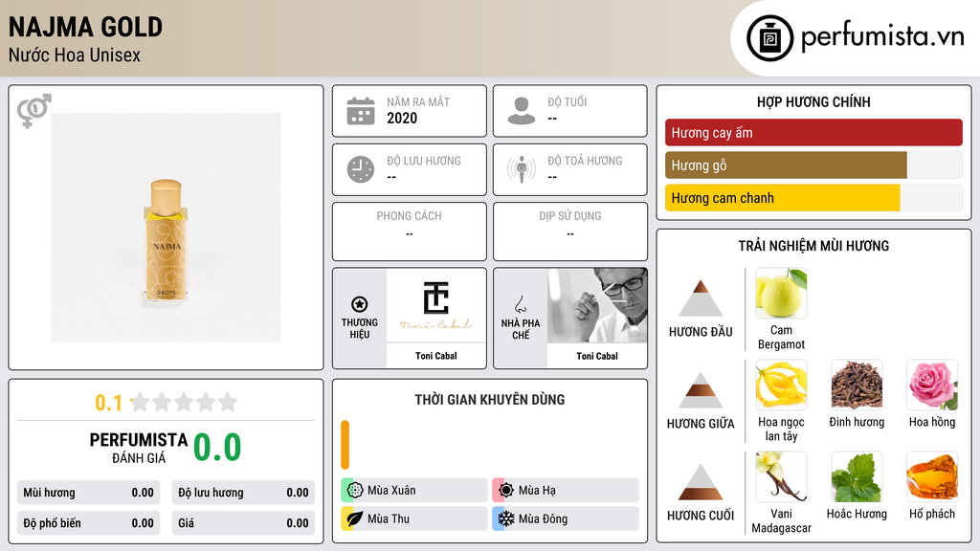Click the orange time-of-day usage bar
980x551 pixels.
click(x=345, y=445)
